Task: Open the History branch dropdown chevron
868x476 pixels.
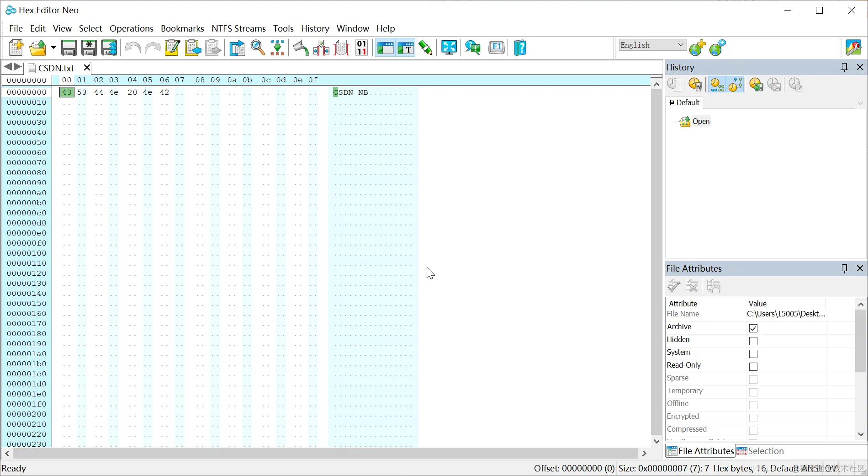Action: [x=860, y=103]
